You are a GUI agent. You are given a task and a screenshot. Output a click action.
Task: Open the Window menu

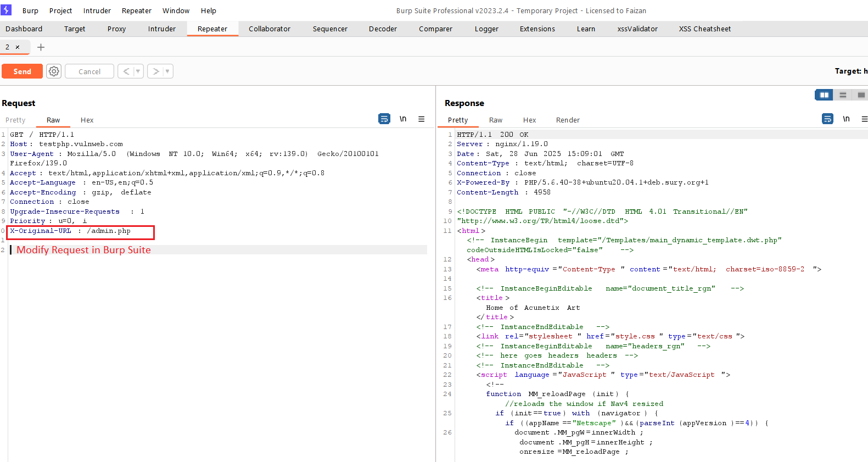176,10
